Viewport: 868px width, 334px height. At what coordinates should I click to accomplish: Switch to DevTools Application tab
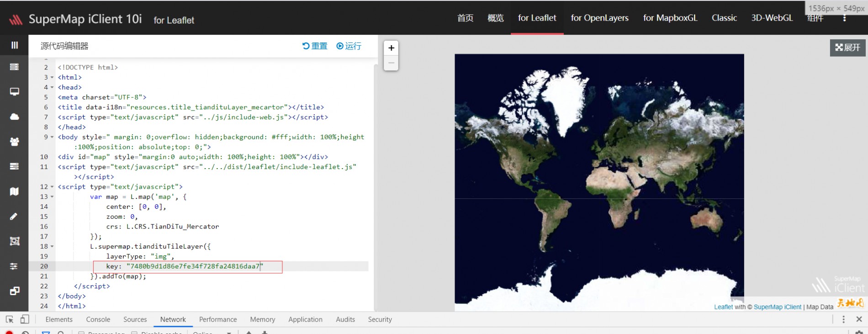[305, 319]
